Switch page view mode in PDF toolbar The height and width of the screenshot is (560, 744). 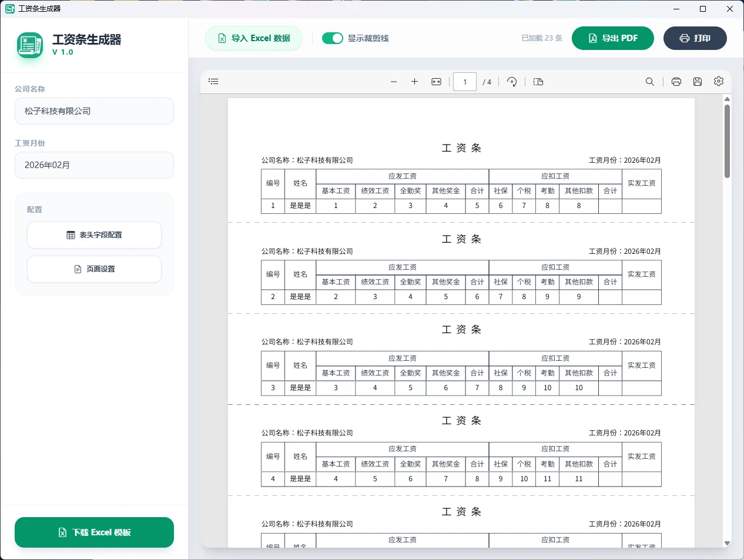pyautogui.click(x=538, y=82)
